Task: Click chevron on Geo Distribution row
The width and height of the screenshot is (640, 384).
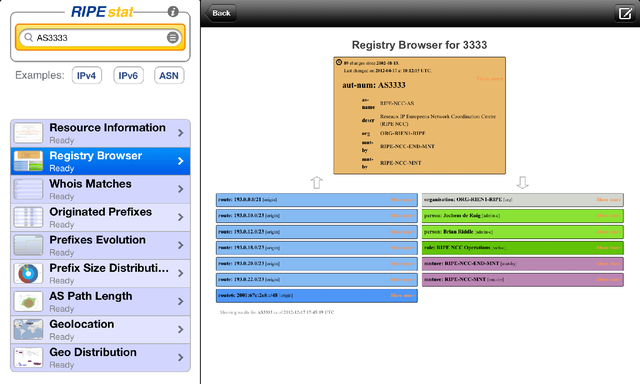Action: point(181,357)
